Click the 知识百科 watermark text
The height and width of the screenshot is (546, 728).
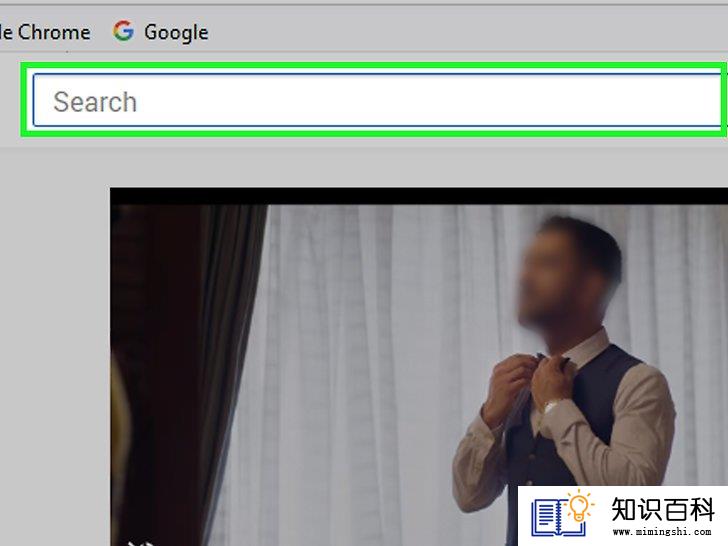click(662, 509)
